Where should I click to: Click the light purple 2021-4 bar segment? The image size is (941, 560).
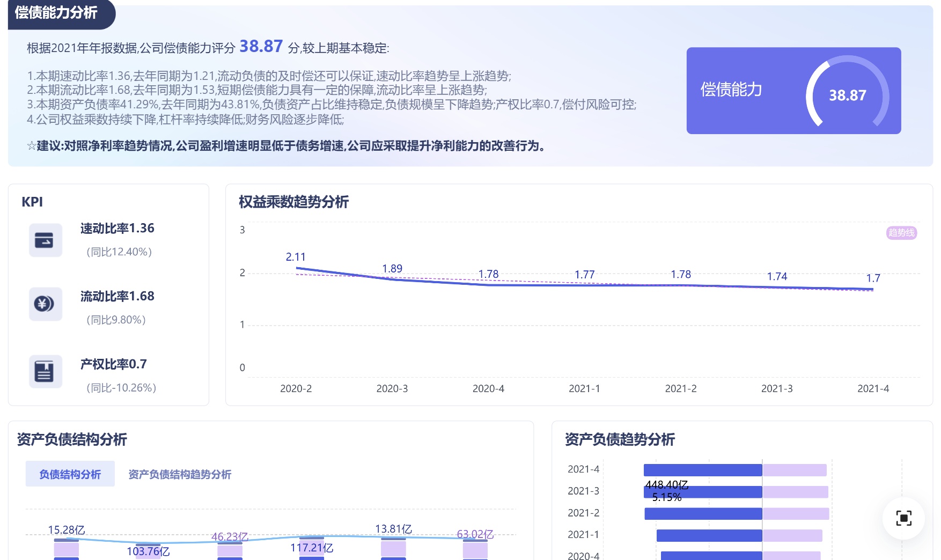coord(795,470)
